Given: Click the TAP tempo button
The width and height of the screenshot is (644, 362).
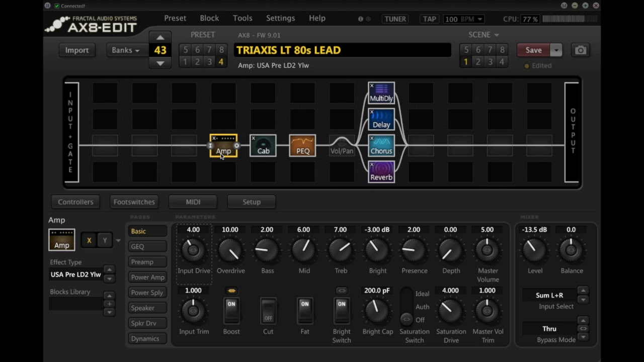Looking at the screenshot, I should (429, 19).
